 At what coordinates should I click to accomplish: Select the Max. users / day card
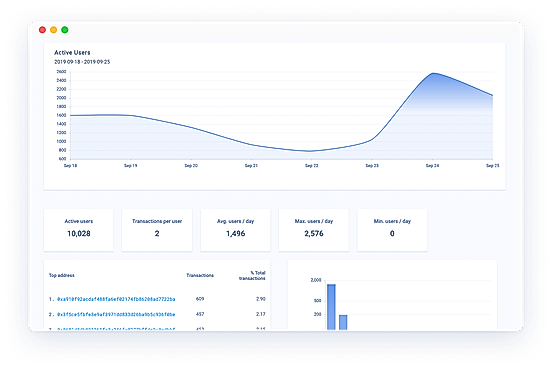click(x=314, y=230)
